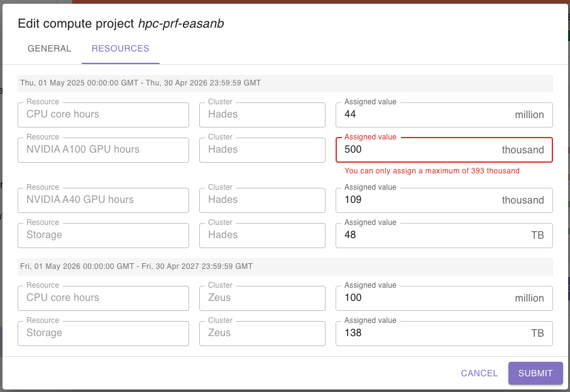Click the NVIDIA A40 GPU hours resource field
This screenshot has height=392, width=570.
point(103,200)
